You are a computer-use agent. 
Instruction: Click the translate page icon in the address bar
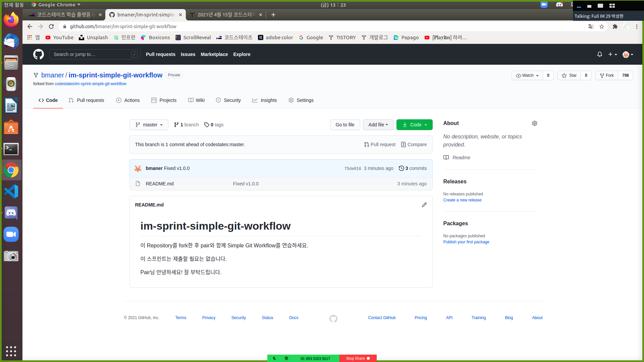(x=591, y=26)
